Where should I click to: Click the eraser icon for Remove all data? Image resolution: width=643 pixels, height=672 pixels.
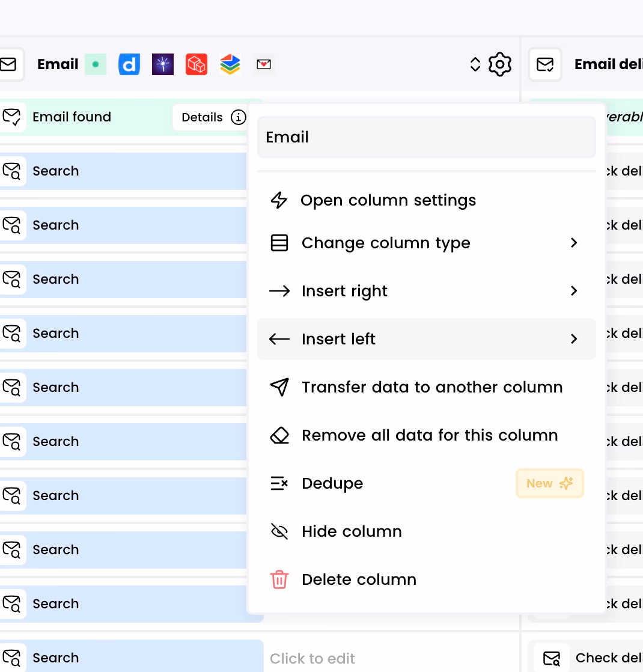pos(279,435)
